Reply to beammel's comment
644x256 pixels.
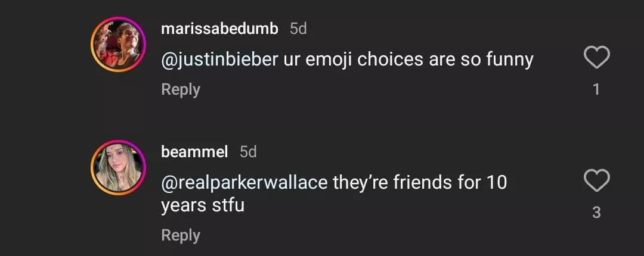point(181,235)
